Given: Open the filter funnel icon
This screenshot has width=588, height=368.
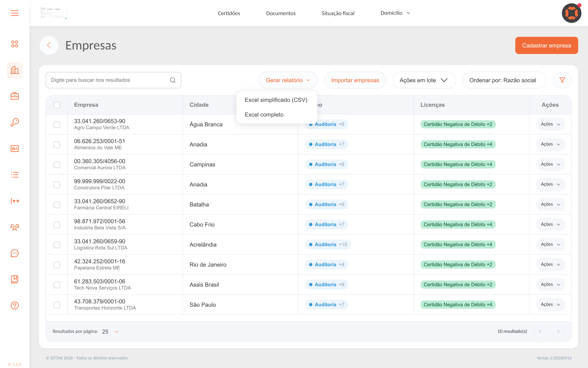Looking at the screenshot, I should coord(562,80).
